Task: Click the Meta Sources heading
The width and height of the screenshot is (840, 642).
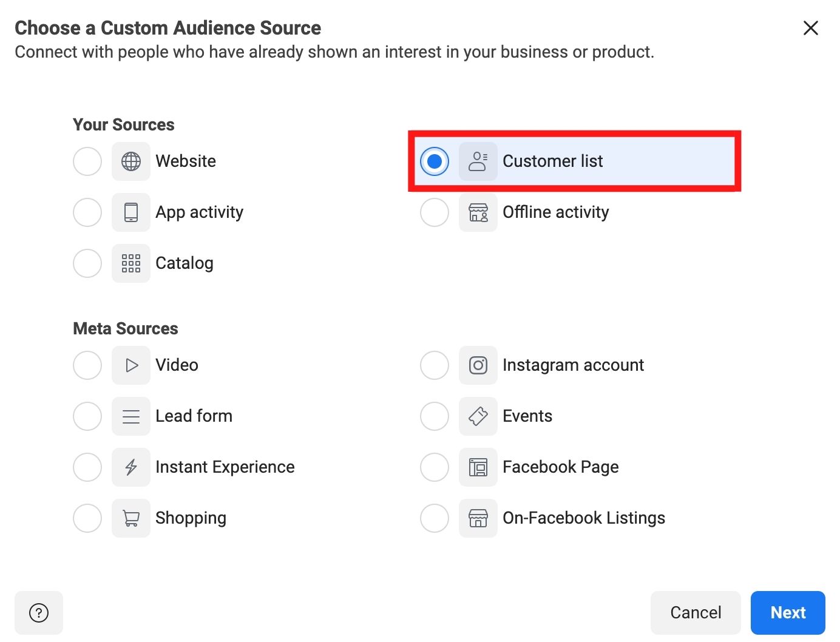Action: click(x=126, y=329)
